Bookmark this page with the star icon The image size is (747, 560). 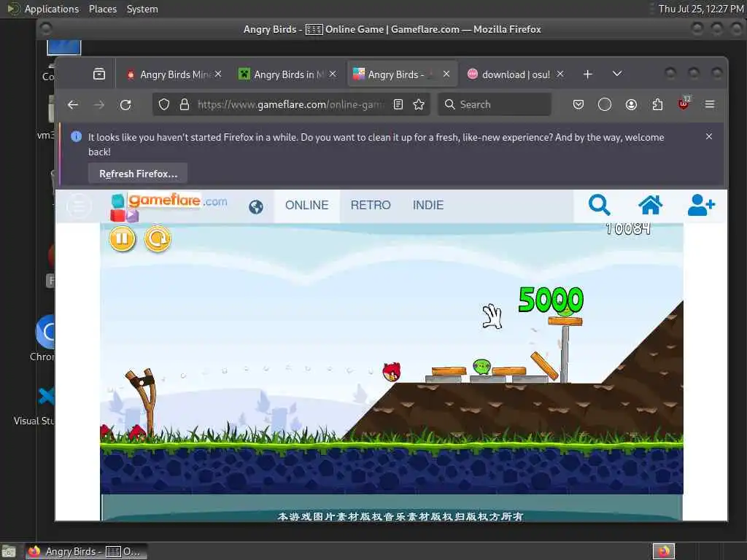pyautogui.click(x=419, y=104)
